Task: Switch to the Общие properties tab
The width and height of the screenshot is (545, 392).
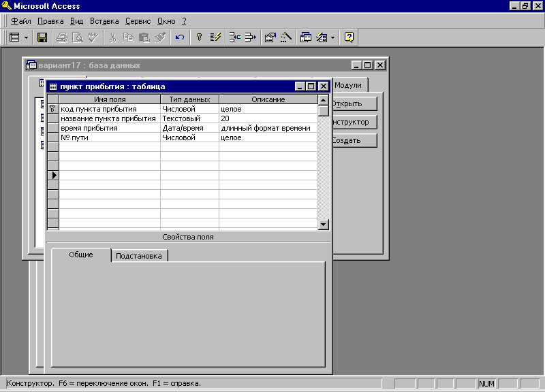Action: 81,255
